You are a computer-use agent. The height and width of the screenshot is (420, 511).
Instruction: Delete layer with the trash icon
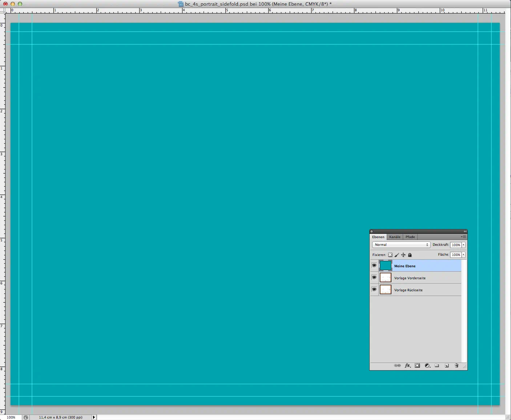click(456, 365)
